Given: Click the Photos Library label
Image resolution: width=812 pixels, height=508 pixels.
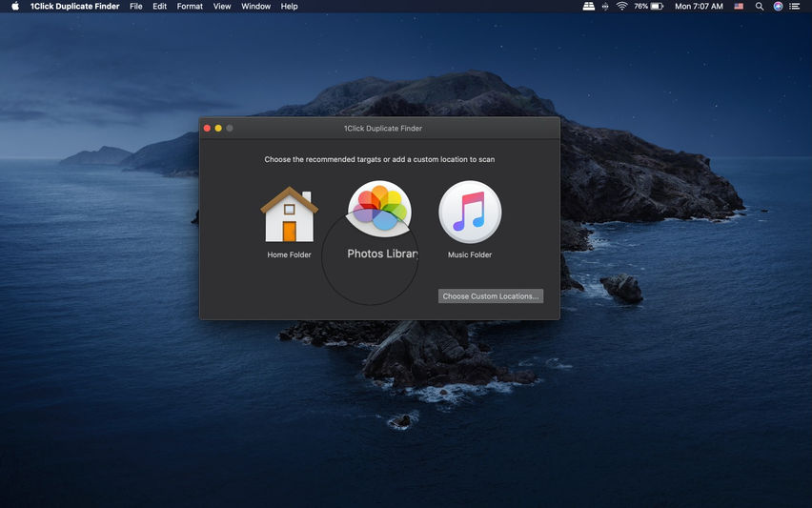Looking at the screenshot, I should 382,254.
